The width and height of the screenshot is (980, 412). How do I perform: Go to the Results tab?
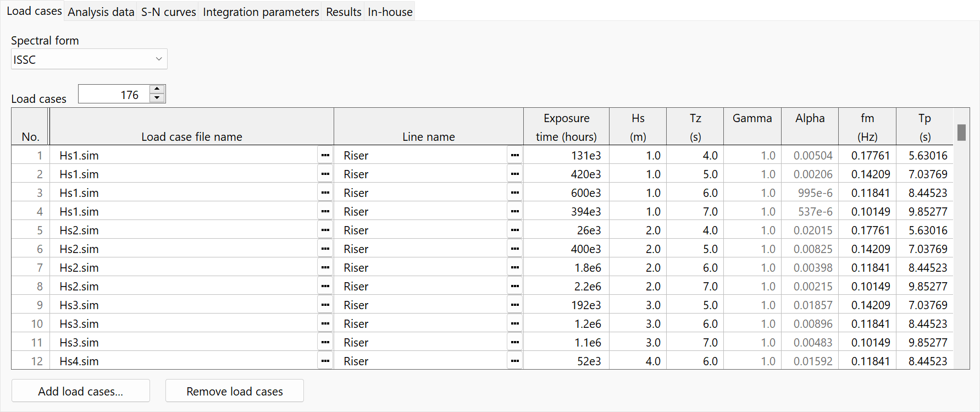(344, 12)
